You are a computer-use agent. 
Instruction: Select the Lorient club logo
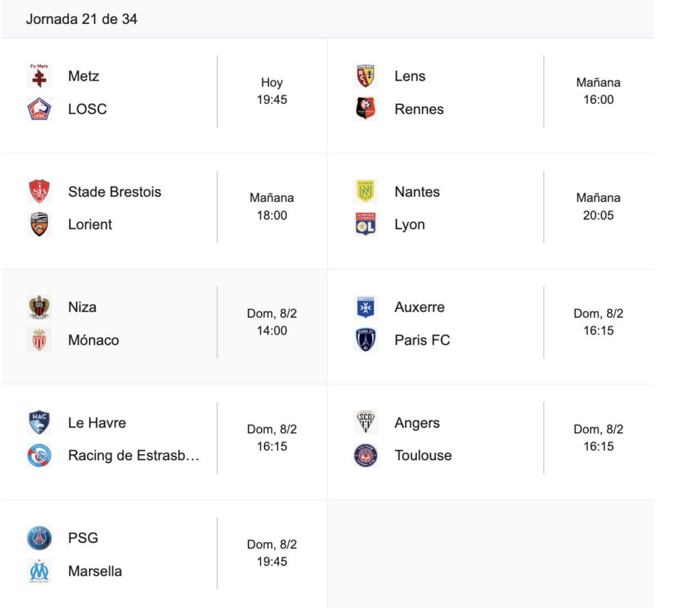pyautogui.click(x=39, y=224)
